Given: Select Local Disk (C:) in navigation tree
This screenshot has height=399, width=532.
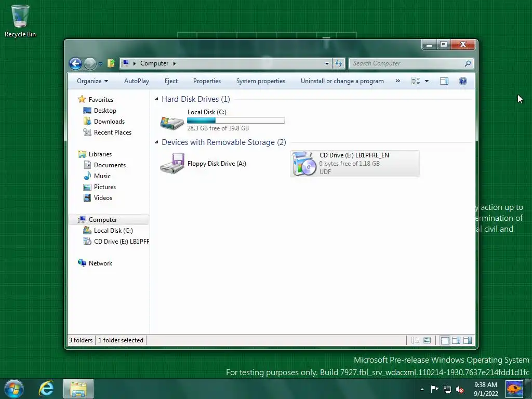Looking at the screenshot, I should (x=113, y=230).
